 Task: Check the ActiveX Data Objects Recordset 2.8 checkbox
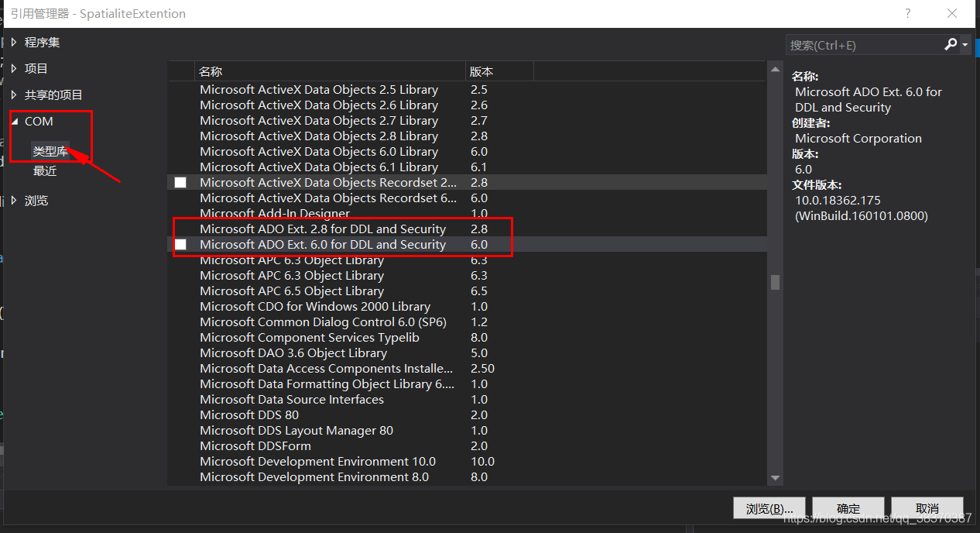[180, 183]
